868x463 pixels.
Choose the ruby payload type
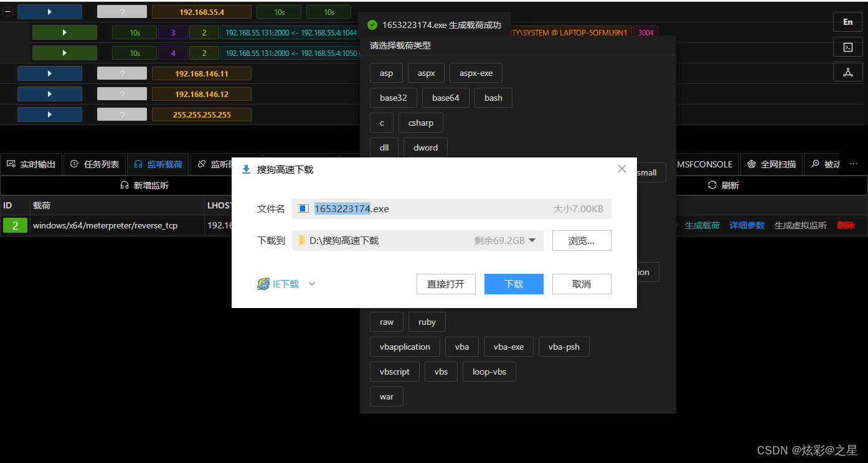pos(427,322)
